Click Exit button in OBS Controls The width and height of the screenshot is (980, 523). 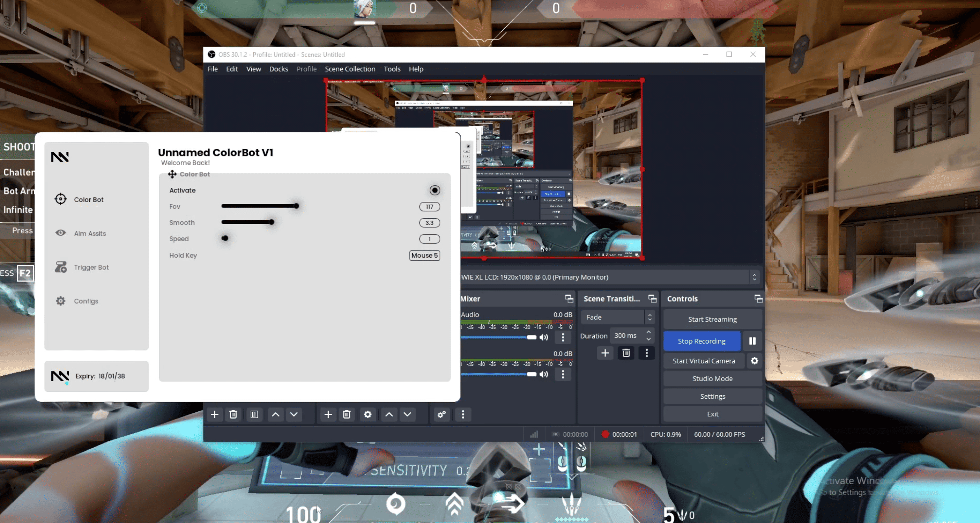[x=713, y=414]
